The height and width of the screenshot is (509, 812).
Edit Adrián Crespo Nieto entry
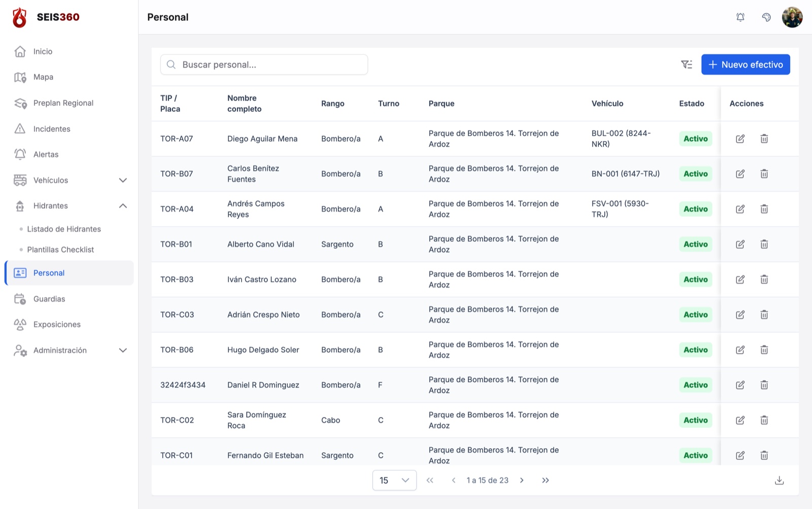point(740,314)
